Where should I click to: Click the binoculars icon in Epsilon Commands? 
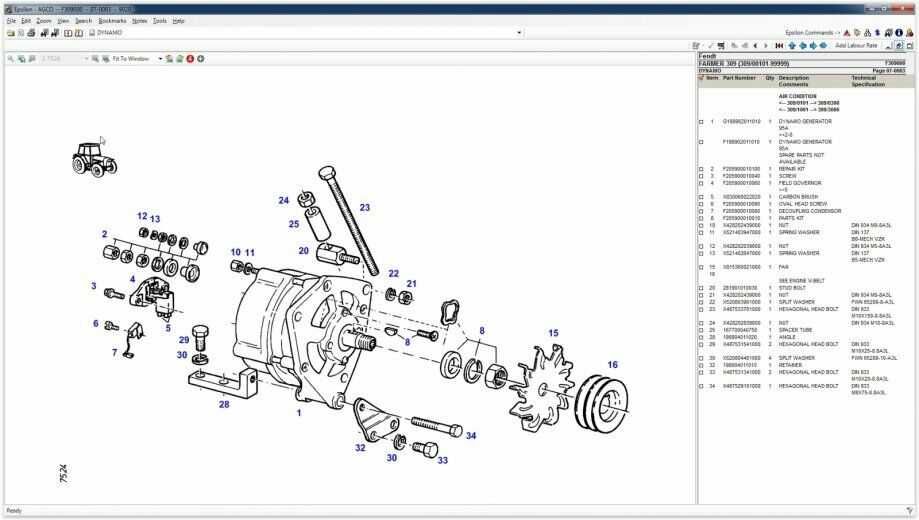click(x=867, y=33)
